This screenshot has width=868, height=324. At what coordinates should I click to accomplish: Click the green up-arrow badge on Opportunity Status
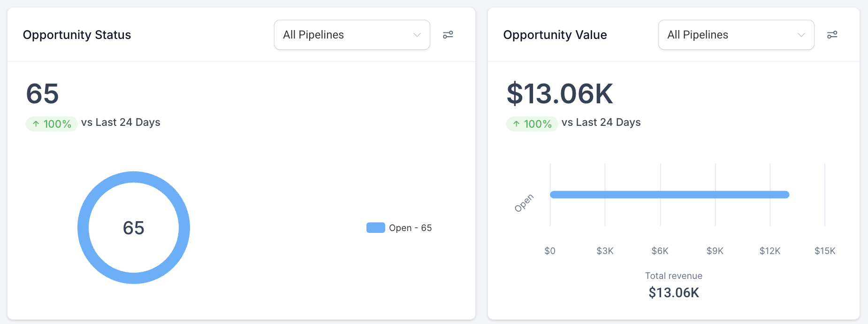click(52, 123)
